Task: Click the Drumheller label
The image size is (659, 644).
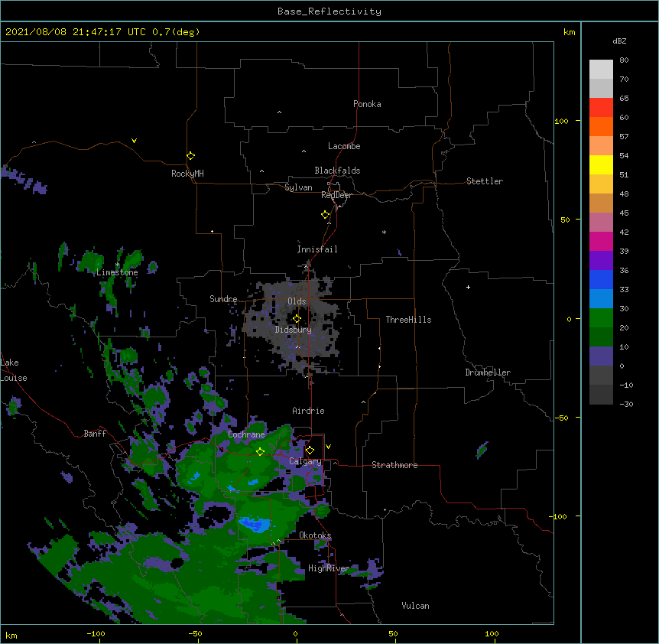Action: coord(488,372)
